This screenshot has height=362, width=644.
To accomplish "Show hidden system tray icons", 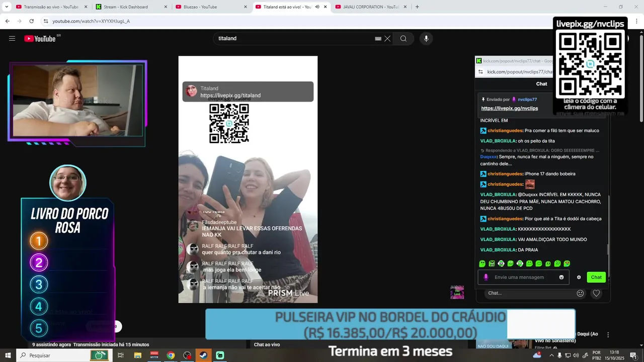I will [x=551, y=355].
